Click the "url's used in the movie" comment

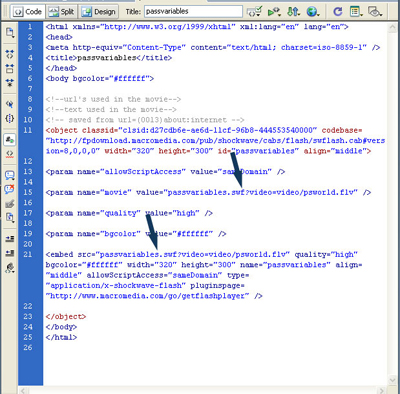tap(113, 99)
